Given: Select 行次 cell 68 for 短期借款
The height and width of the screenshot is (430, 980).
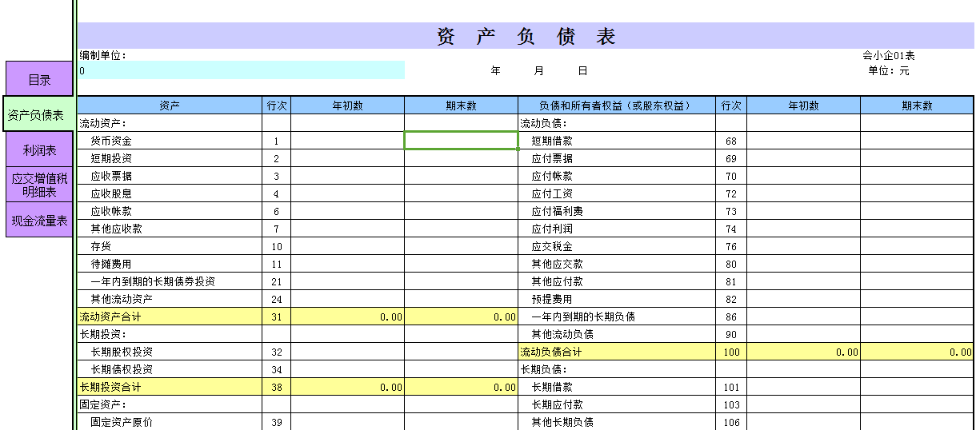Looking at the screenshot, I should (x=731, y=141).
